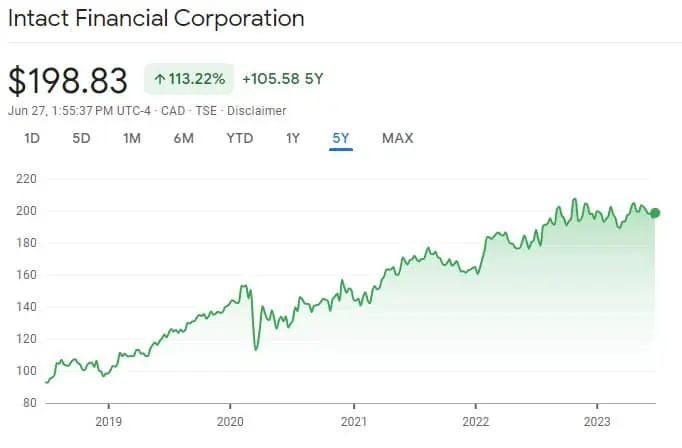Click the active 5Y range tab
Viewport: 682px width, 448px height.
point(341,138)
